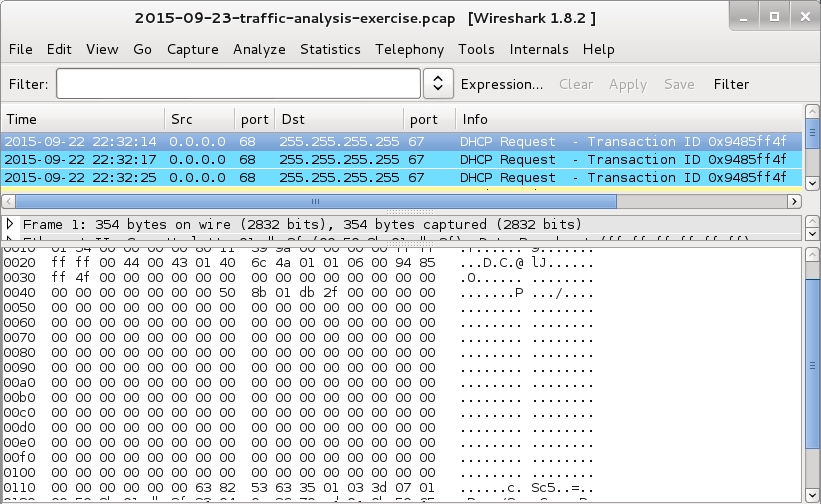The image size is (821, 504).
Task: Click ASCII text 'Sc5..=..' in hex pane
Action: 563,488
